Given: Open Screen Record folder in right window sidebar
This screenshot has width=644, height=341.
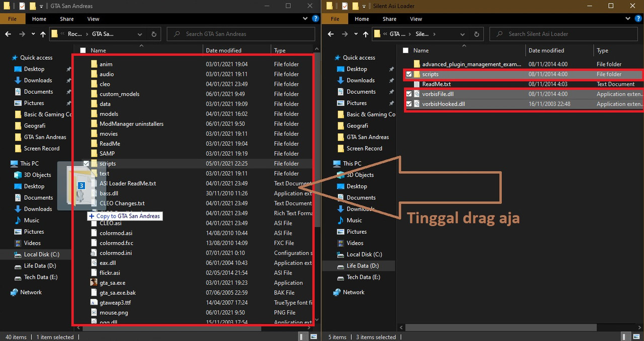Looking at the screenshot, I should [x=364, y=149].
